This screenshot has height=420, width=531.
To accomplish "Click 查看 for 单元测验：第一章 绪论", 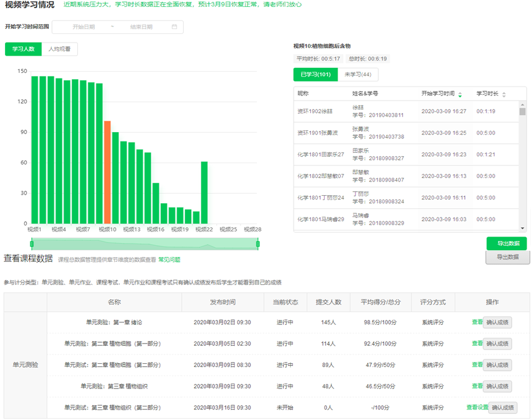I will 477,322.
